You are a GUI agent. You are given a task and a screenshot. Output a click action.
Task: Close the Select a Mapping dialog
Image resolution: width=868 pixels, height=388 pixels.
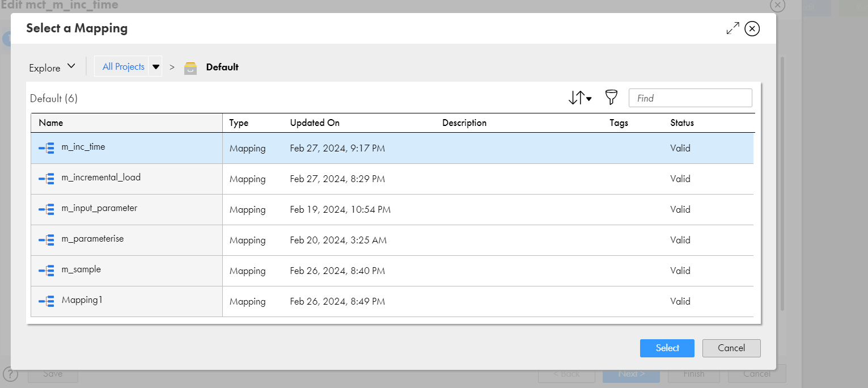752,28
